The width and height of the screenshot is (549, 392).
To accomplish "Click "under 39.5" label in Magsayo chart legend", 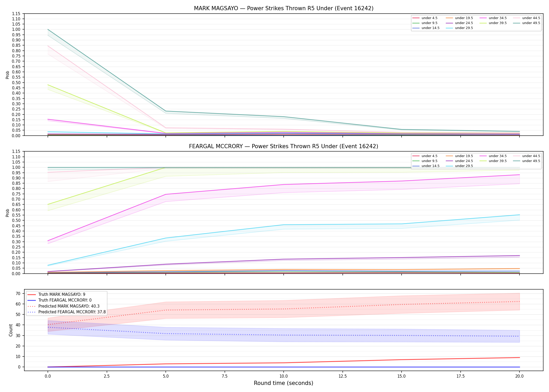I will tap(497, 23).
